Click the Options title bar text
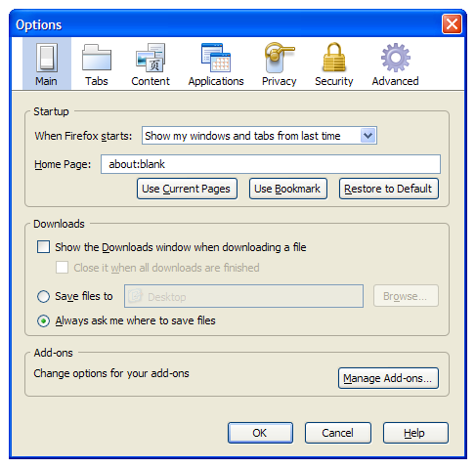The image size is (476, 468). 39,24
